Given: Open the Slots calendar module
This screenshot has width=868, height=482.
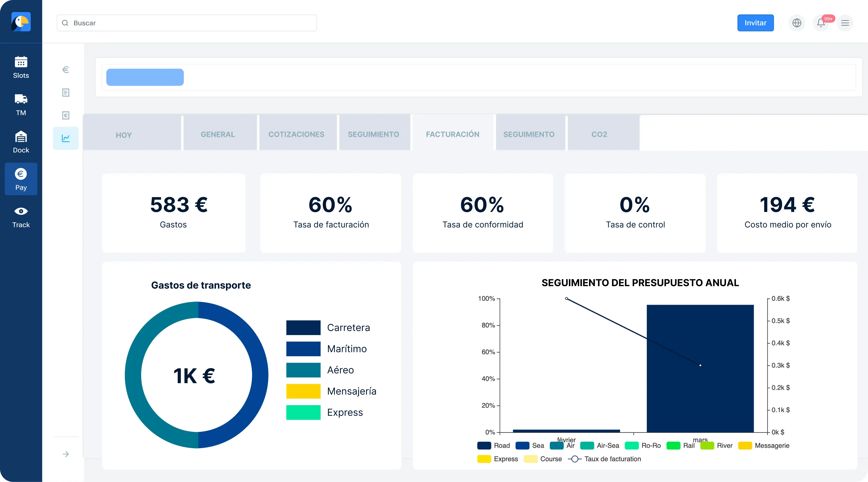Looking at the screenshot, I should (x=21, y=67).
